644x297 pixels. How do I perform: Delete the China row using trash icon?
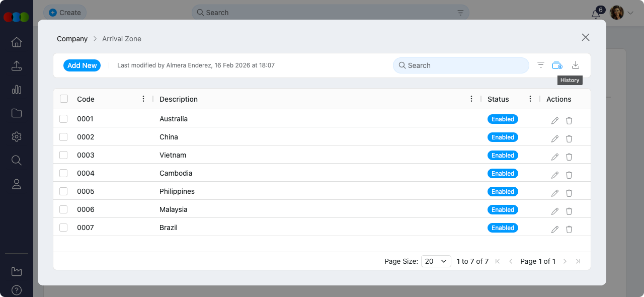point(569,139)
